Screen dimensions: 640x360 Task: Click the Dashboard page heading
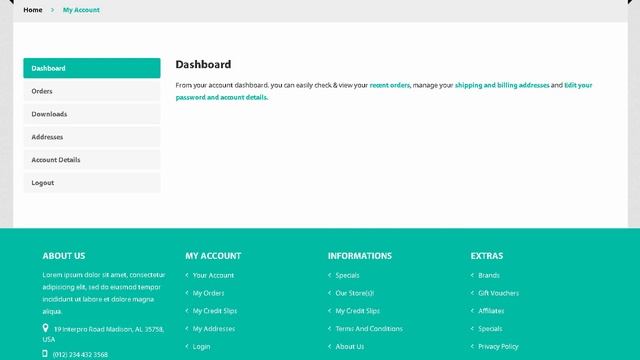click(203, 64)
